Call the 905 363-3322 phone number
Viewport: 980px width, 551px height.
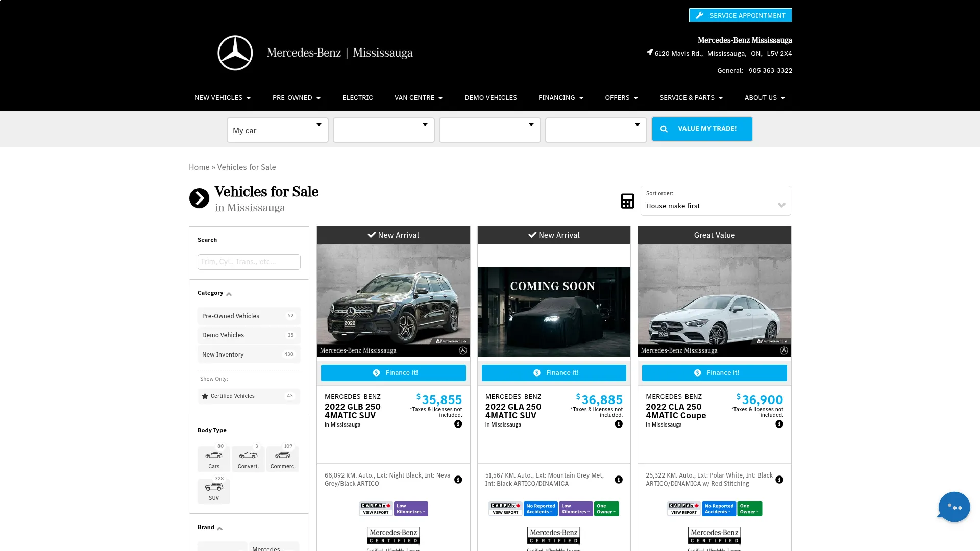770,71
